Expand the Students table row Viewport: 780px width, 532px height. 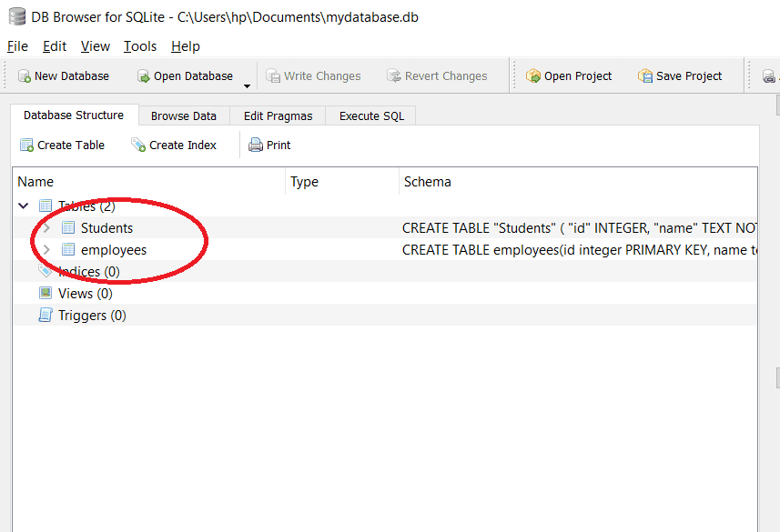tap(46, 227)
